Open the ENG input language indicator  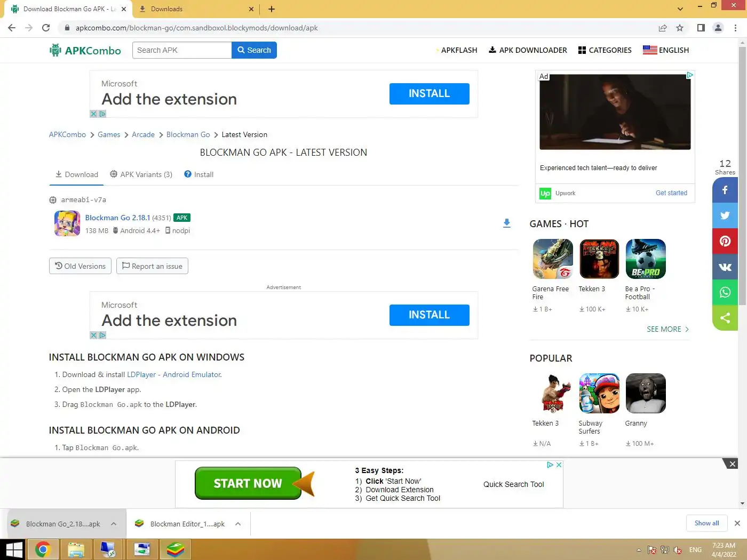[695, 550]
